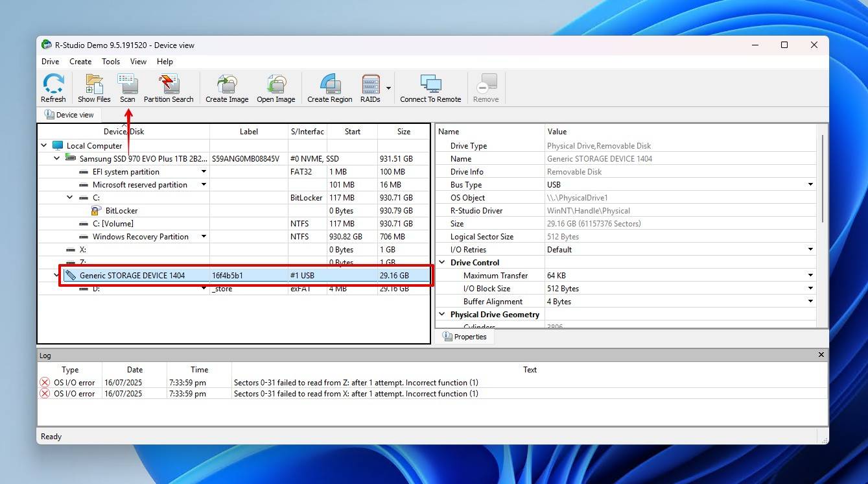868x484 pixels.
Task: Collapse Physical Drive Geometry section
Action: click(442, 314)
